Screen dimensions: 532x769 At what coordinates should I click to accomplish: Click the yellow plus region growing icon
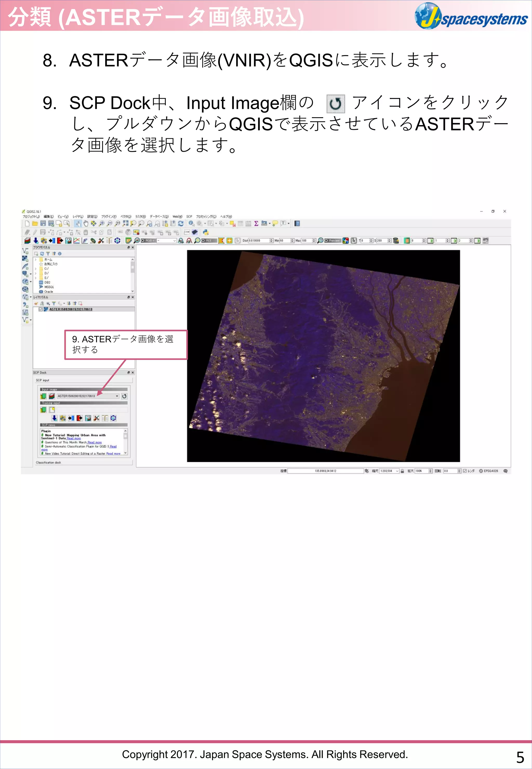229,240
